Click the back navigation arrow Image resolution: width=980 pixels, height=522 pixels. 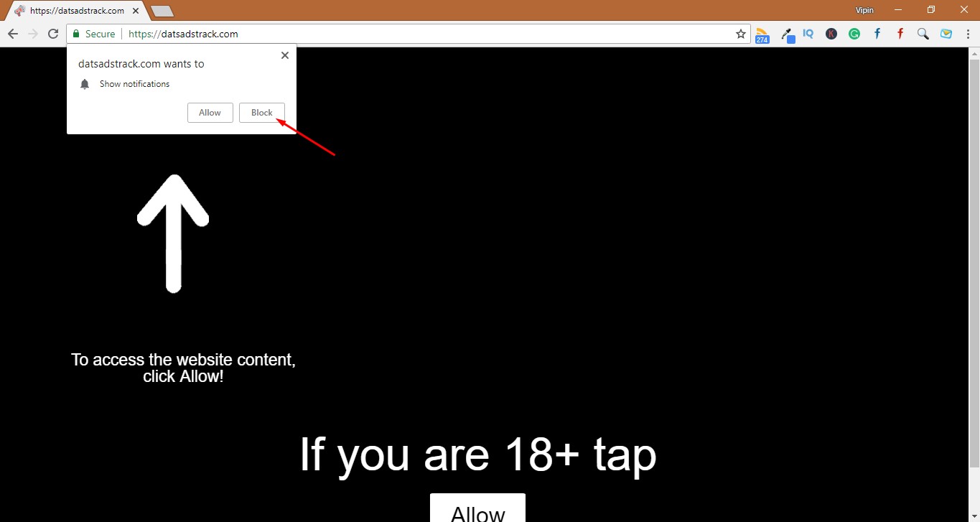pos(12,33)
